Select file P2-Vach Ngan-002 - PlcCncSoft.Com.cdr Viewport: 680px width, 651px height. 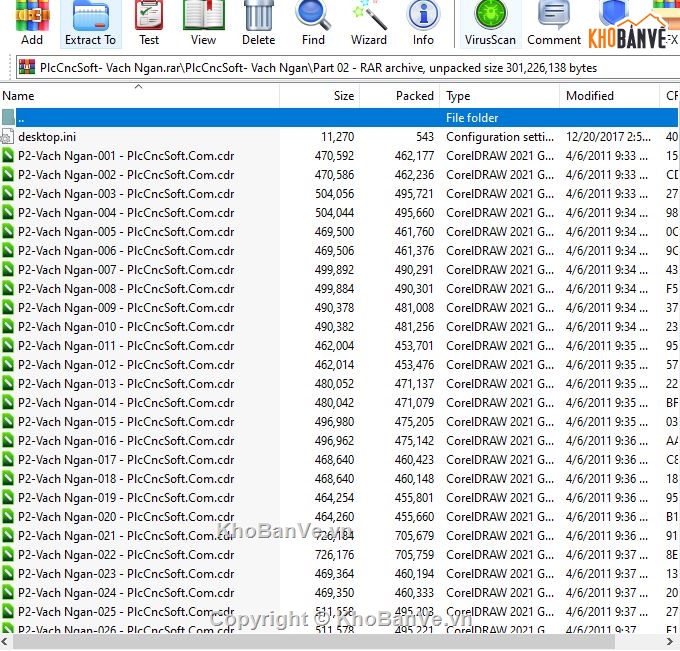tap(126, 175)
